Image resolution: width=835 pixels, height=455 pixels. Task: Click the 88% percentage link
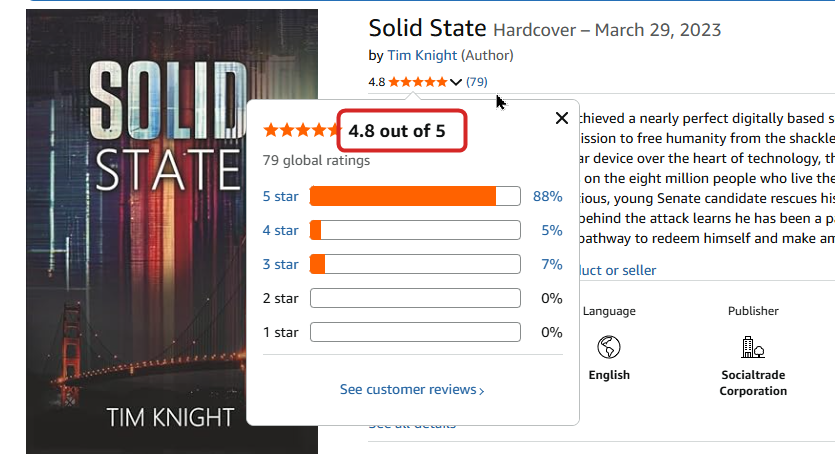pos(548,196)
